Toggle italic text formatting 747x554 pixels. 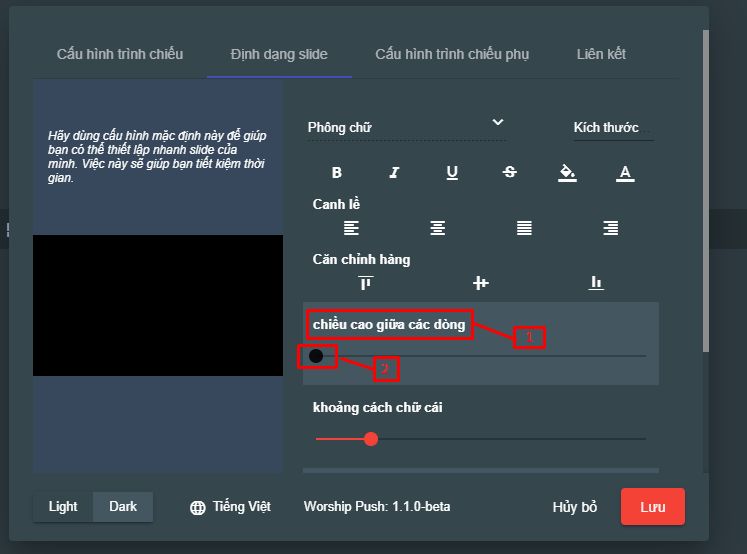(x=394, y=172)
